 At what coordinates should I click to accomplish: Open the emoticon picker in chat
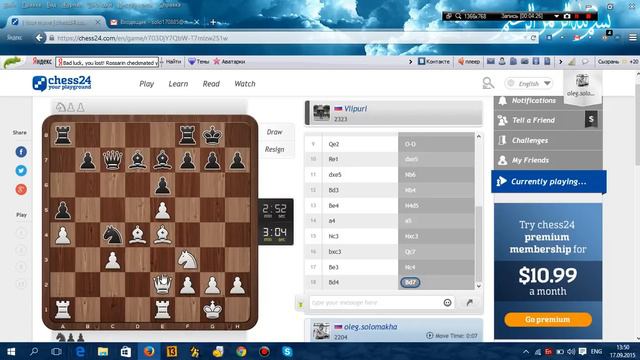[x=447, y=302]
